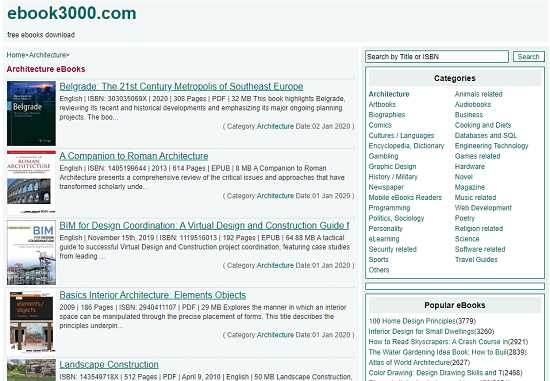
Task: Open the ebook3000.com site logo
Action: tap(72, 13)
